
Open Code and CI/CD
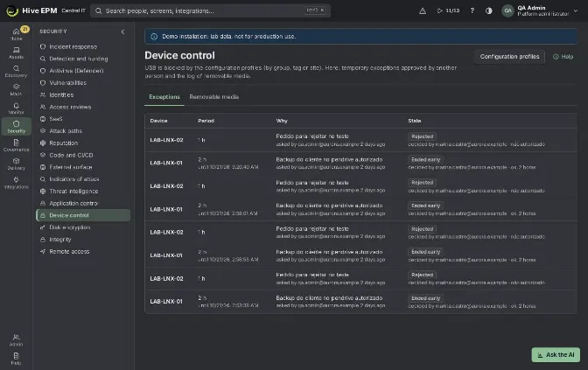[x=83, y=155]
